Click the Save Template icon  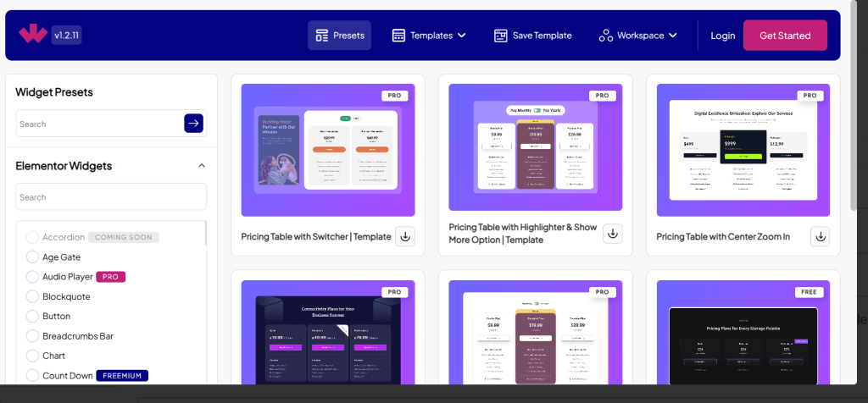500,36
